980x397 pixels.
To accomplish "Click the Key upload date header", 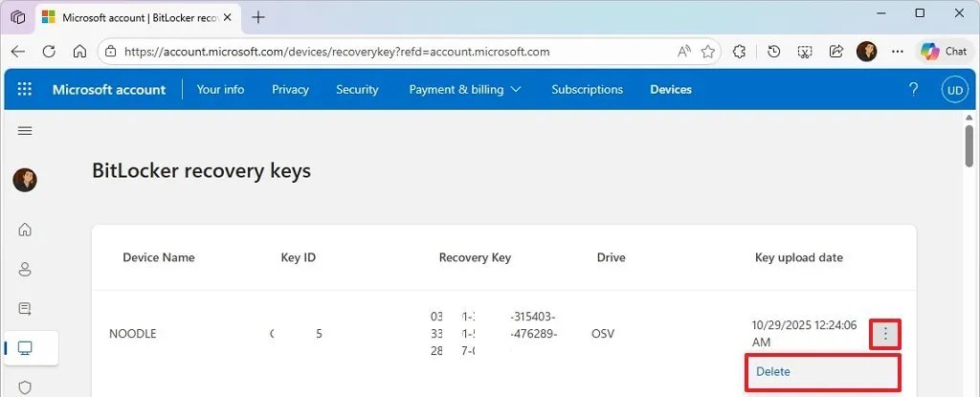I will (799, 257).
